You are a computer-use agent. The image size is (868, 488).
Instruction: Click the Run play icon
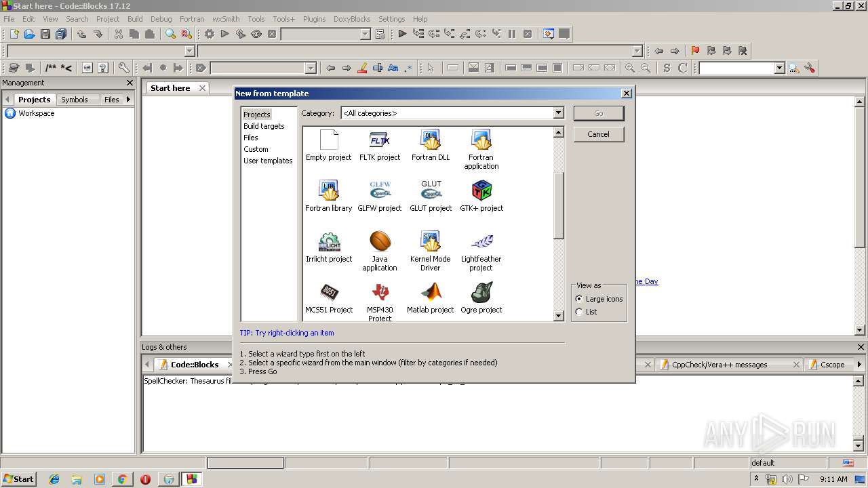224,34
